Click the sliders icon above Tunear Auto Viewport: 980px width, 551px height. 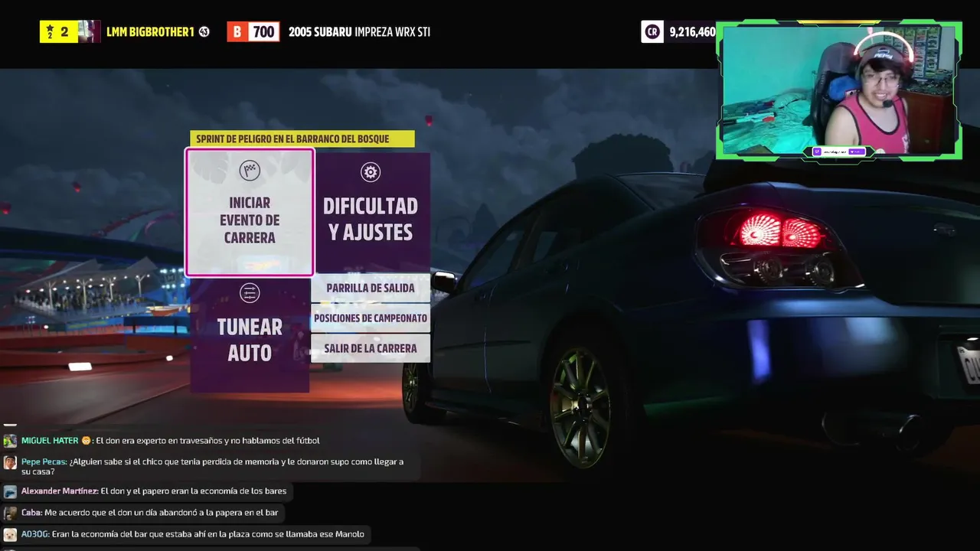[x=250, y=293]
